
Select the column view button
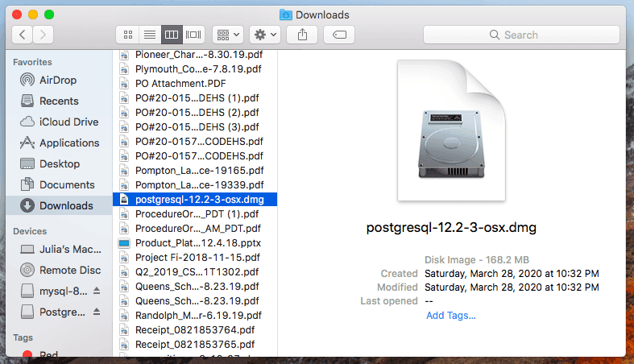coord(171,35)
